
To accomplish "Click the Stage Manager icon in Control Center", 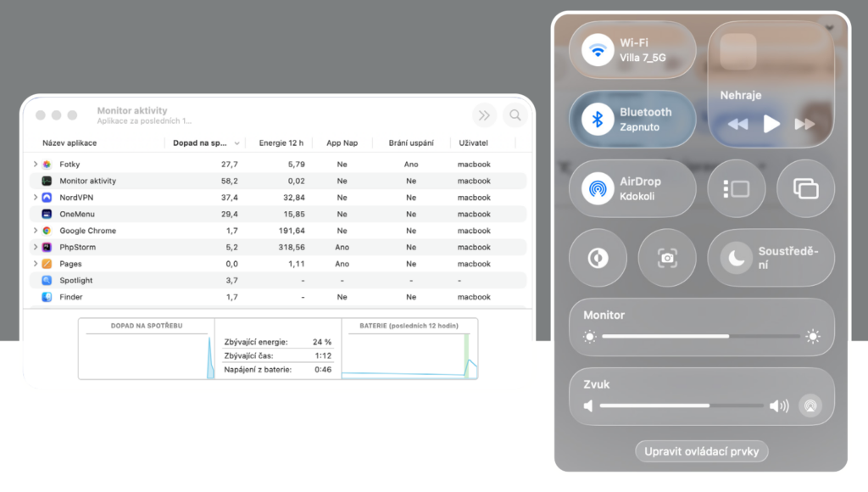I will tap(736, 188).
